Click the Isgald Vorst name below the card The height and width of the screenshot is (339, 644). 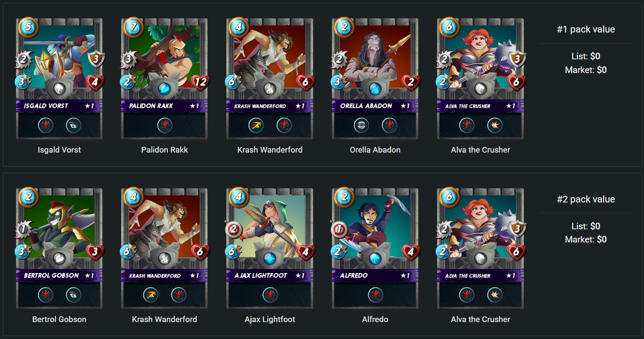(x=59, y=150)
